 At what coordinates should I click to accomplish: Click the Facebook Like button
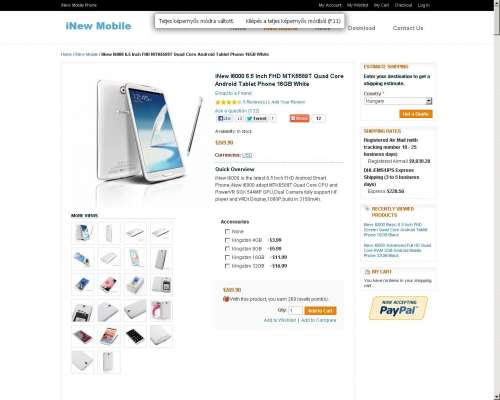(224, 118)
